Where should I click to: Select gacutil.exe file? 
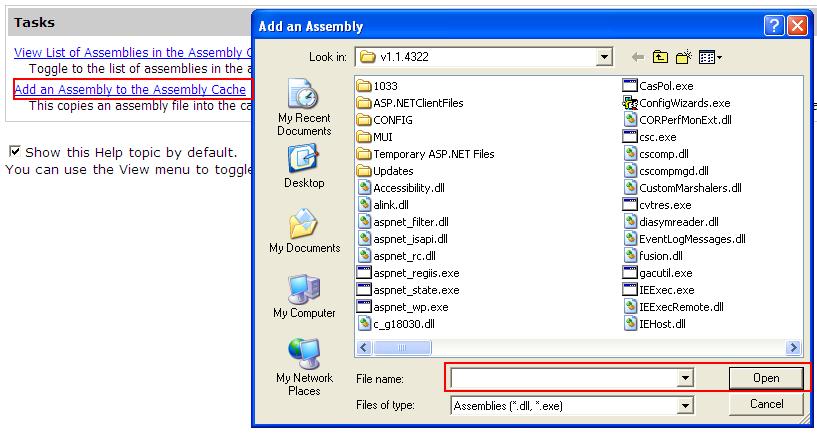658,273
